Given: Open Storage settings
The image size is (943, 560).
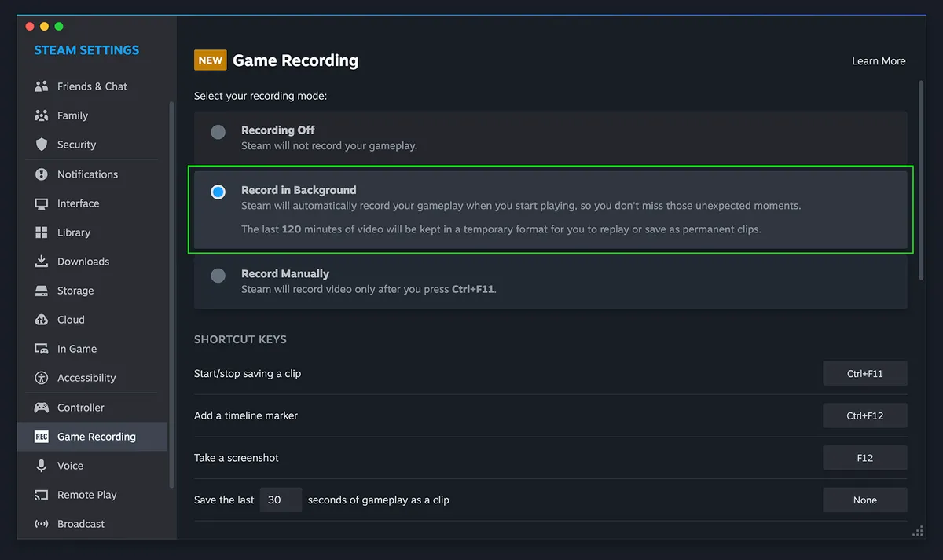Looking at the screenshot, I should point(91,291).
